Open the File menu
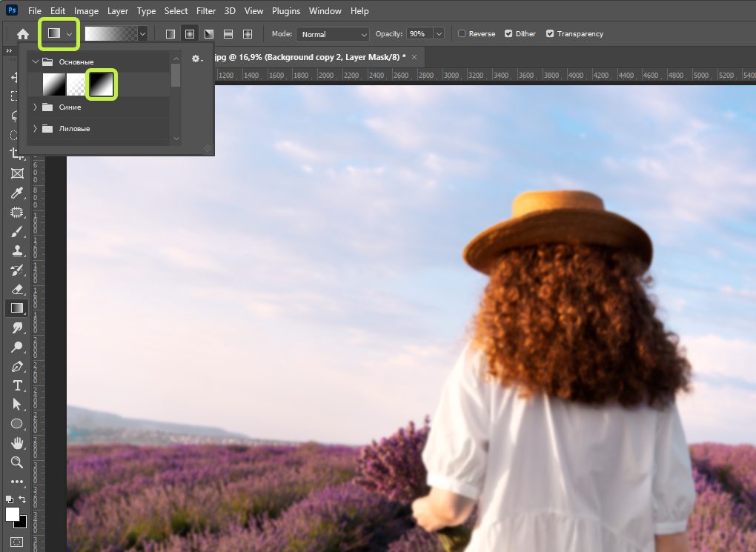The image size is (756, 552). 34,10
